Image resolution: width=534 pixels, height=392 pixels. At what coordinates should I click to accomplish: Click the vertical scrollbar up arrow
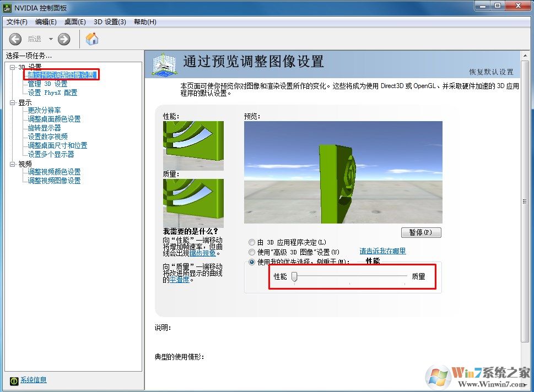(525, 56)
